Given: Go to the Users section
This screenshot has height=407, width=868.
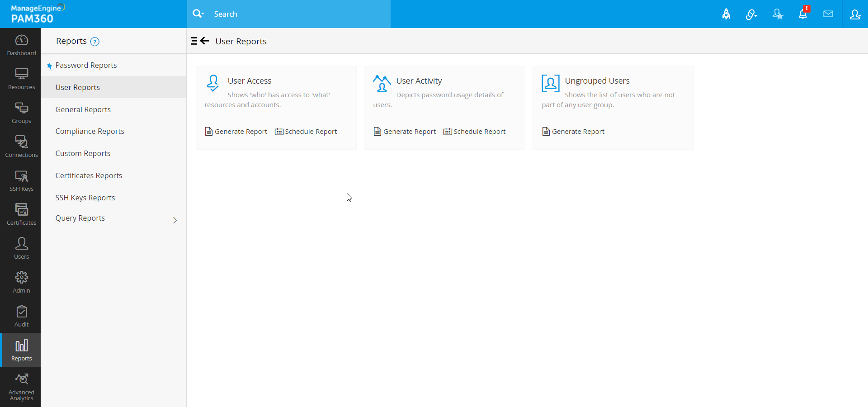Looking at the screenshot, I should point(21,248).
